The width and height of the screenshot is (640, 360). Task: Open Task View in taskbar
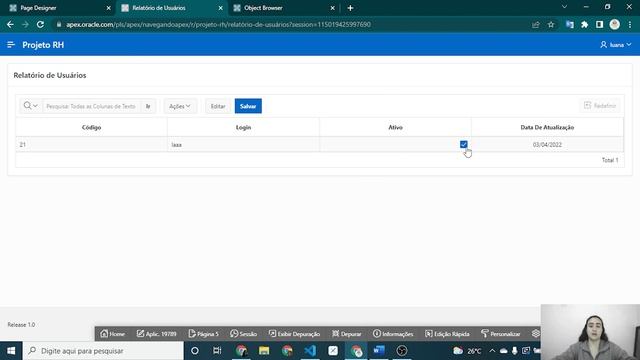pos(217,351)
